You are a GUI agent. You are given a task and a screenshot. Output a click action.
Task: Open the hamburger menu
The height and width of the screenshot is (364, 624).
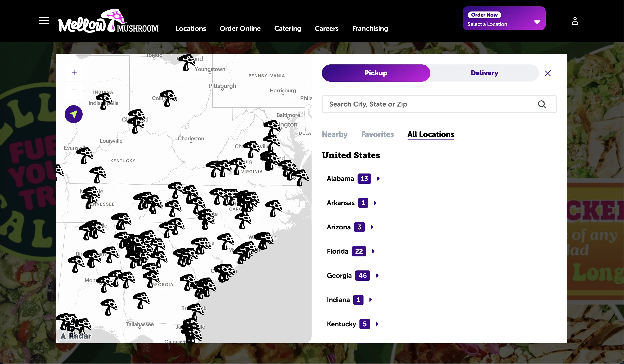(44, 21)
